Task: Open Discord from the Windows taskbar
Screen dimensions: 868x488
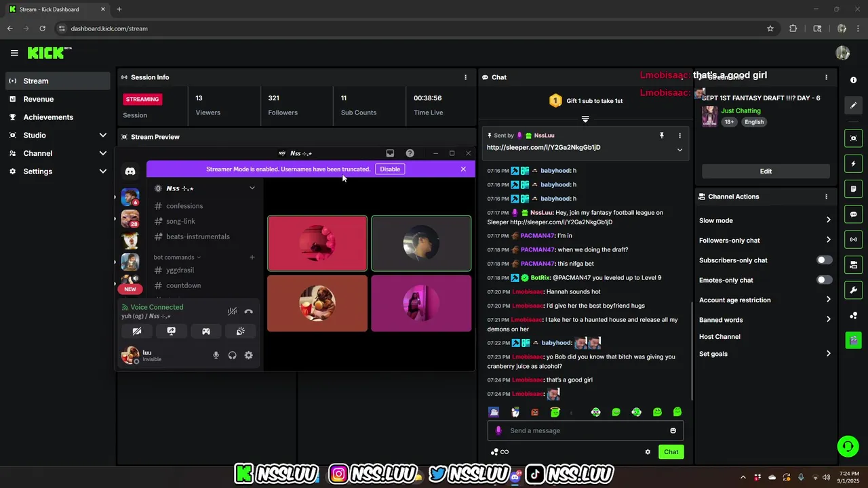Action: [x=516, y=477]
